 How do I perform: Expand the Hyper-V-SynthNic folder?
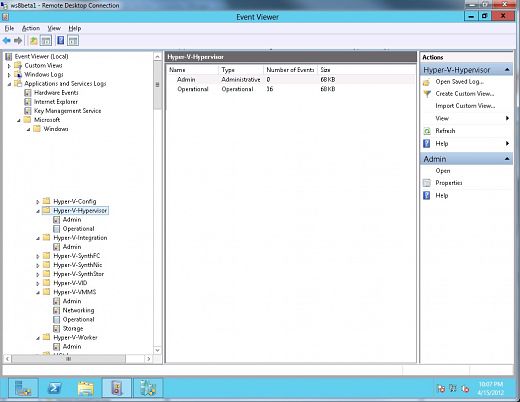pyautogui.click(x=38, y=265)
